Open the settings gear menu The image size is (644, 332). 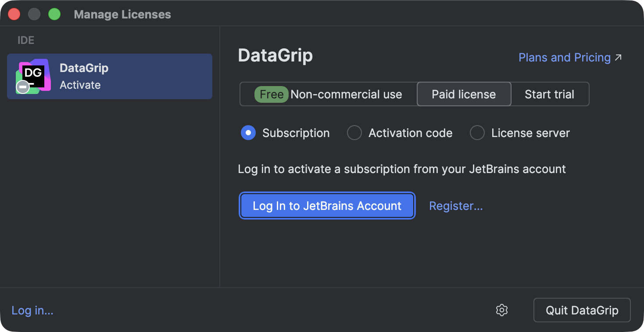[x=502, y=310]
